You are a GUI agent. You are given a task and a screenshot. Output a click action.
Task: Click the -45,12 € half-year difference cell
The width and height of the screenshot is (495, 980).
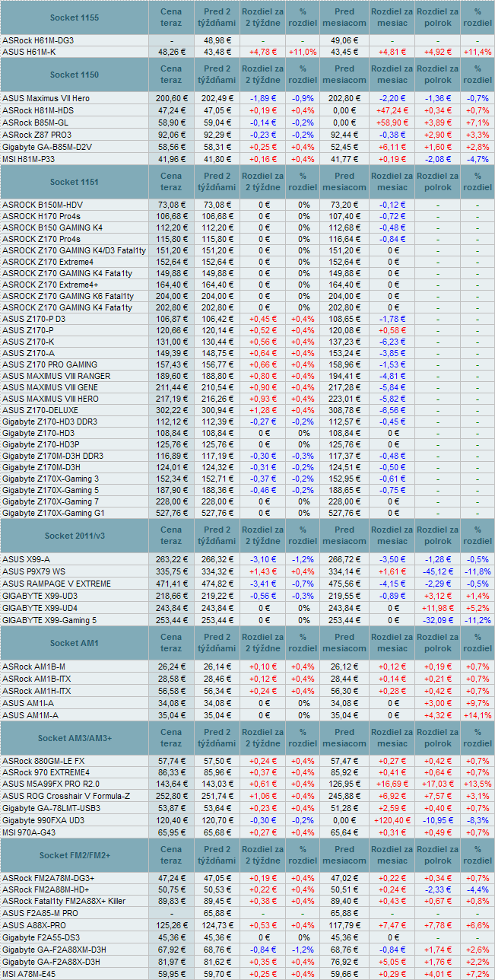click(x=437, y=571)
